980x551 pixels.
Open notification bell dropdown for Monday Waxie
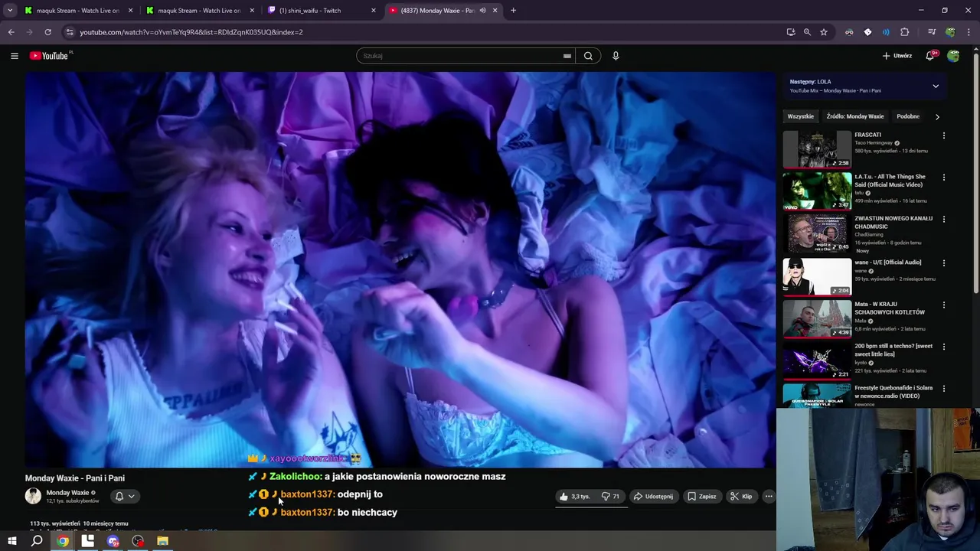point(125,497)
